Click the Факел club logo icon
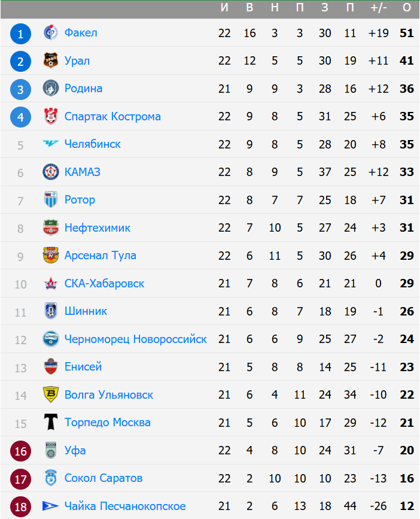420x519 pixels. [51, 33]
